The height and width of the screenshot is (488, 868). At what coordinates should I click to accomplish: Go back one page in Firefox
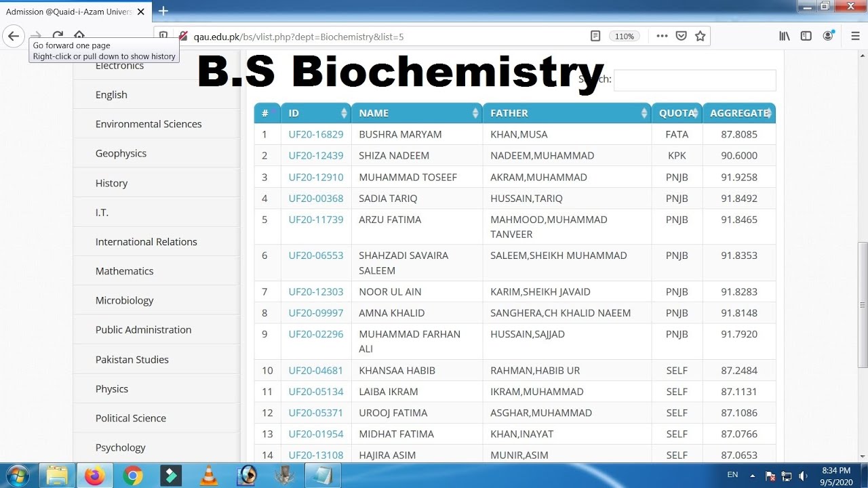coord(14,36)
